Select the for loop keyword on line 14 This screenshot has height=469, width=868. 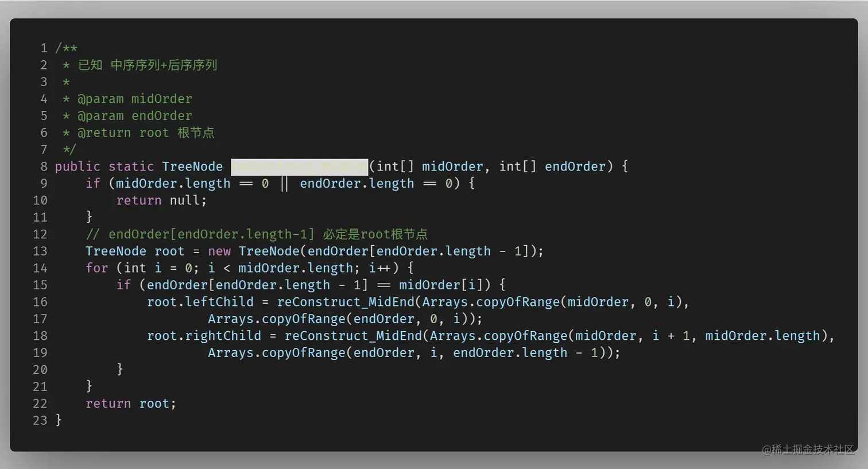(96, 268)
